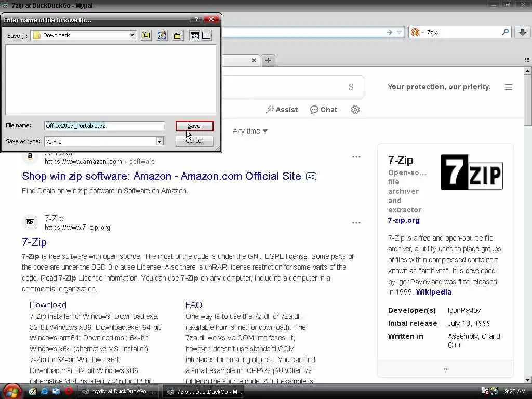Screen dimensions: 532x399
Task: Open the Wikipedia link in info panel
Action: [x=434, y=292]
